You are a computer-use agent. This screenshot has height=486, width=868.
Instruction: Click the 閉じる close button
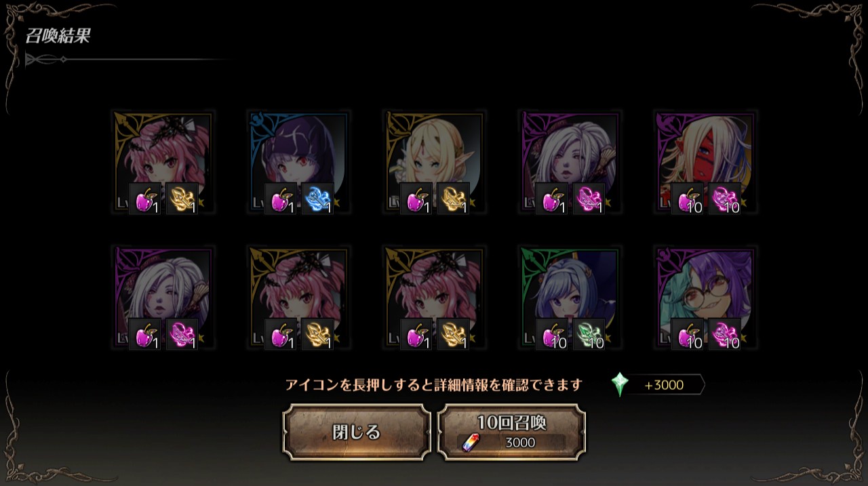click(357, 432)
